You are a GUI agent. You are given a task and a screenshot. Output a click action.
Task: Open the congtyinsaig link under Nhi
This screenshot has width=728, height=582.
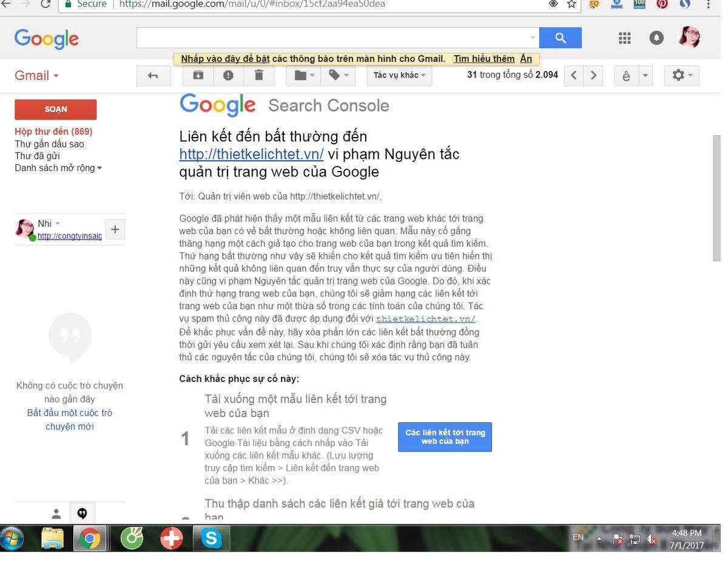pyautogui.click(x=70, y=236)
